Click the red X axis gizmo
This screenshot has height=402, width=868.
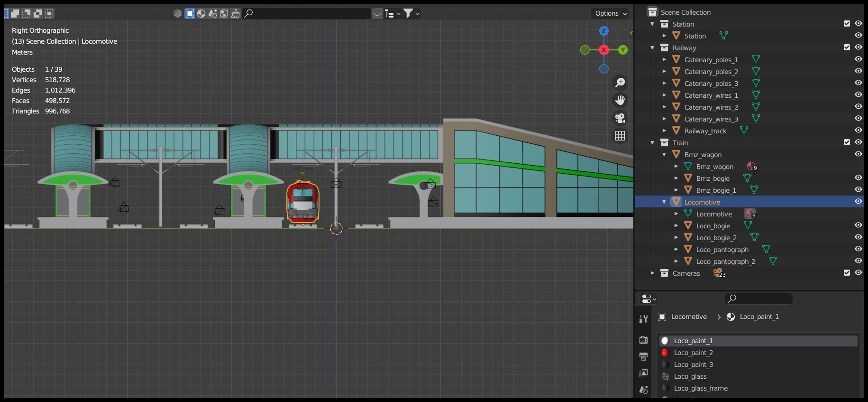coord(603,50)
